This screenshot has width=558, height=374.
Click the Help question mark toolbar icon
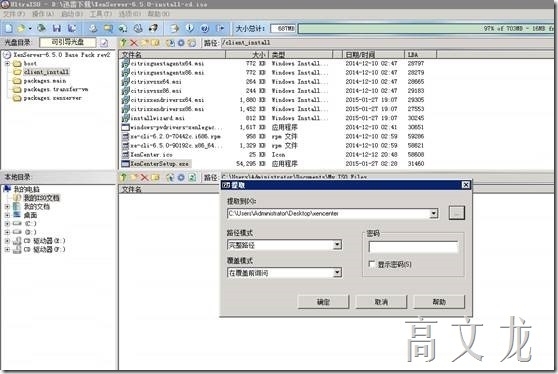click(x=205, y=28)
